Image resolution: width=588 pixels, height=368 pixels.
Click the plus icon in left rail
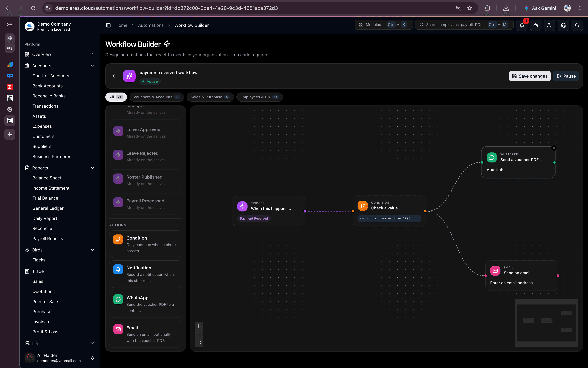tap(10, 134)
